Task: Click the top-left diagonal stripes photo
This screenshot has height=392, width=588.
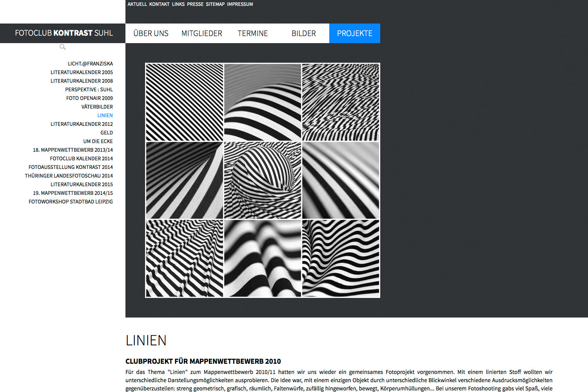Action: click(184, 102)
